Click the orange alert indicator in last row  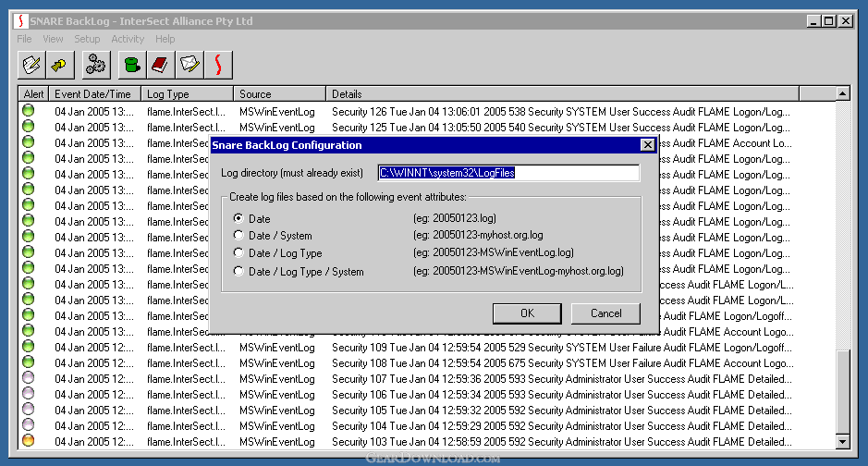(29, 441)
